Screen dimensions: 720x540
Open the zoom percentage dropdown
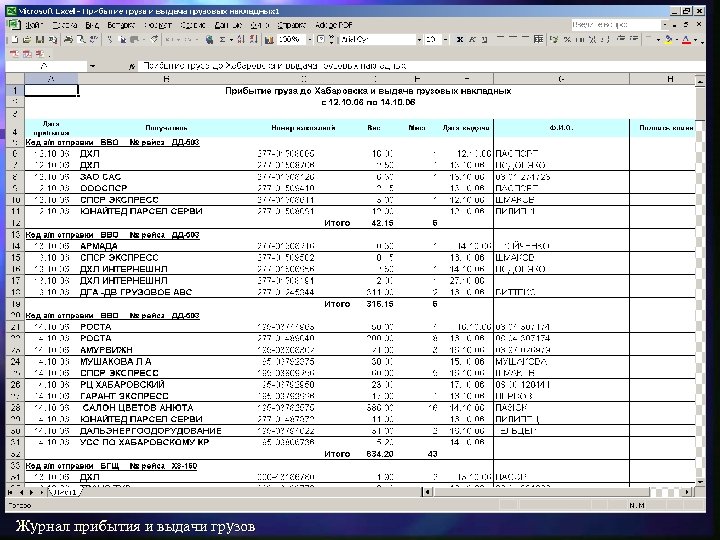coord(309,40)
